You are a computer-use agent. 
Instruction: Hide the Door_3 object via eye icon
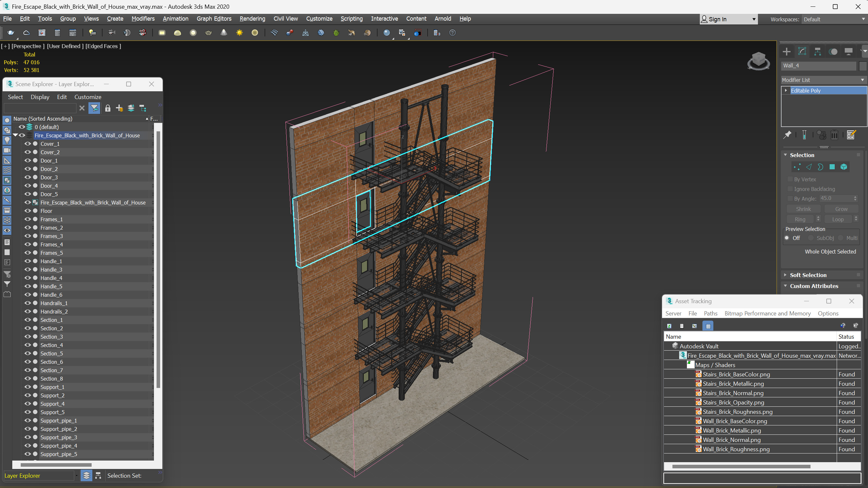click(x=28, y=177)
